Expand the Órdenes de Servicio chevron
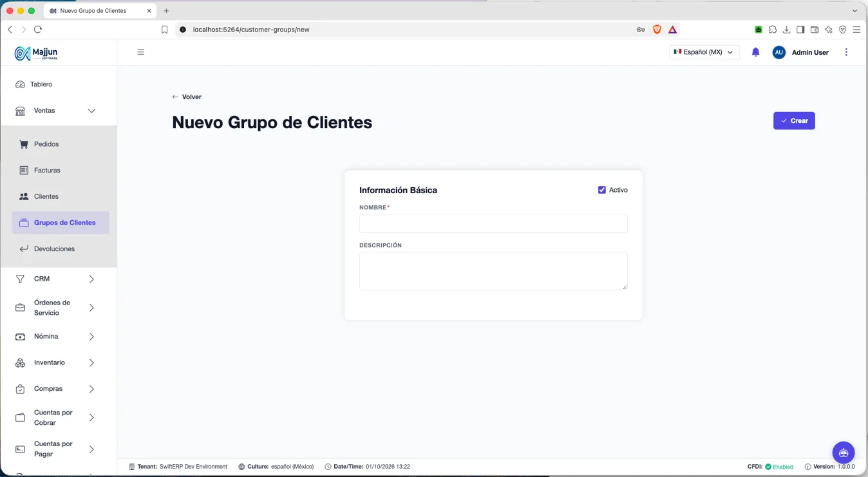868x477 pixels. (x=91, y=308)
